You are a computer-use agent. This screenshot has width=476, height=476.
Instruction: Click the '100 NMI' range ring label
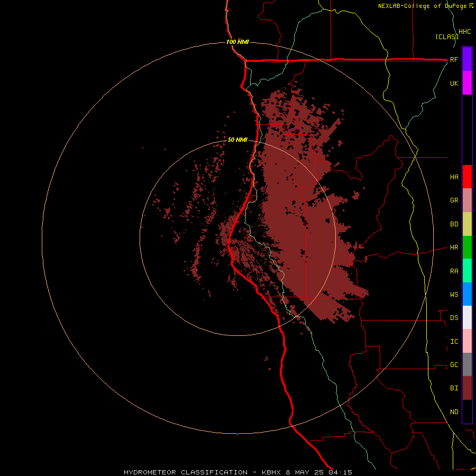click(237, 42)
